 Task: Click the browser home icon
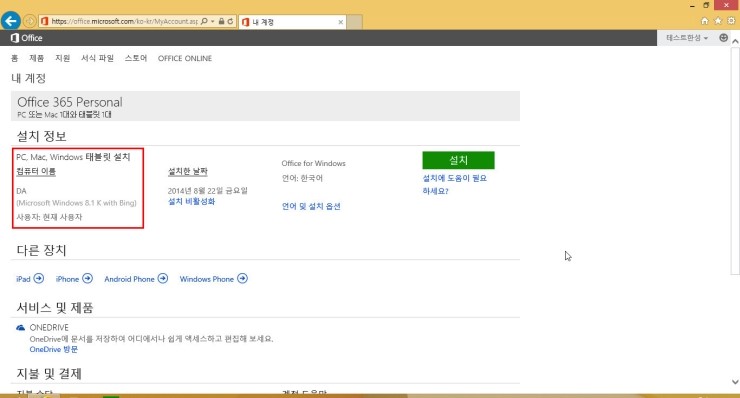705,21
